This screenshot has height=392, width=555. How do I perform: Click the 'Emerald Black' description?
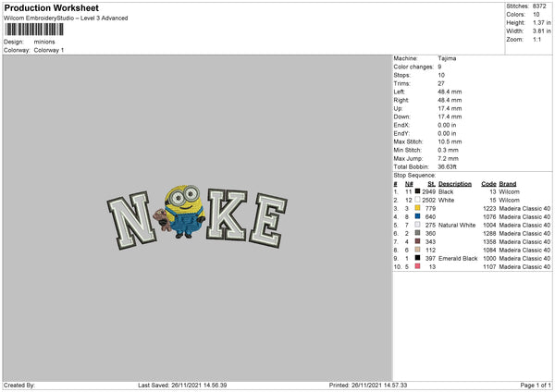[458, 258]
